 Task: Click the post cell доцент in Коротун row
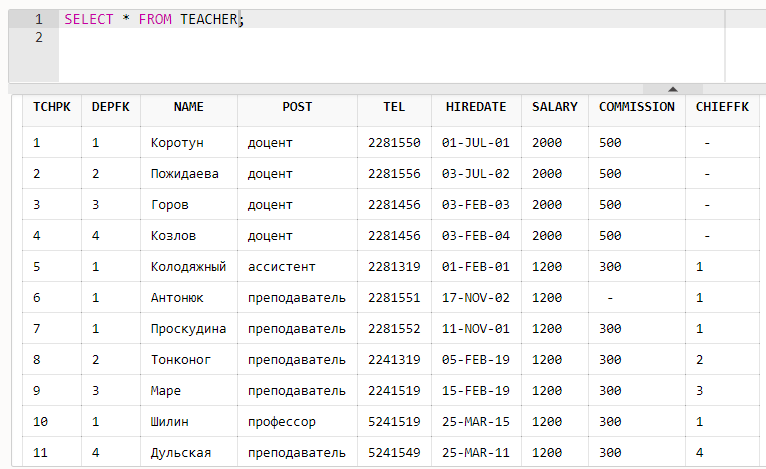[x=270, y=143]
